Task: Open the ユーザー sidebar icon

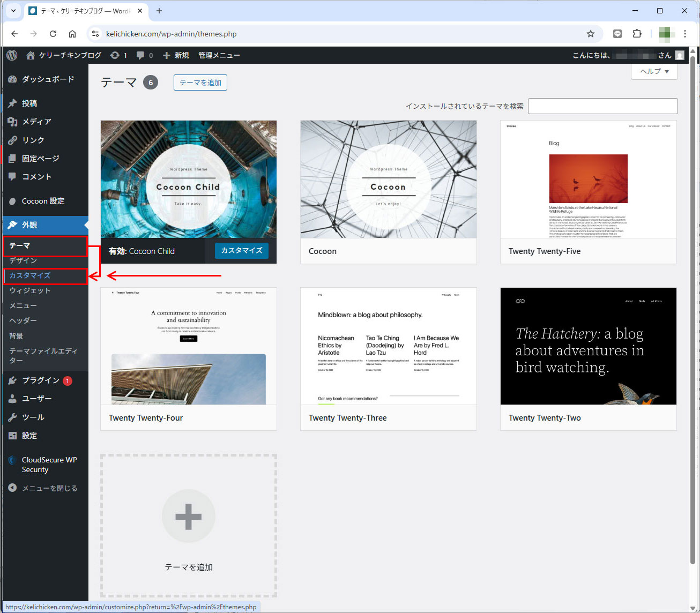Action: click(x=12, y=399)
